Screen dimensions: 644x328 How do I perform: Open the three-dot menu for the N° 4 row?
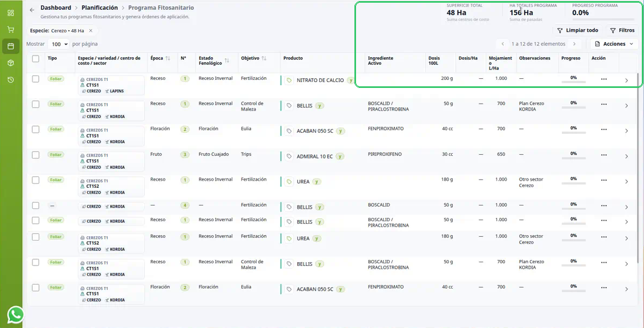(604, 206)
